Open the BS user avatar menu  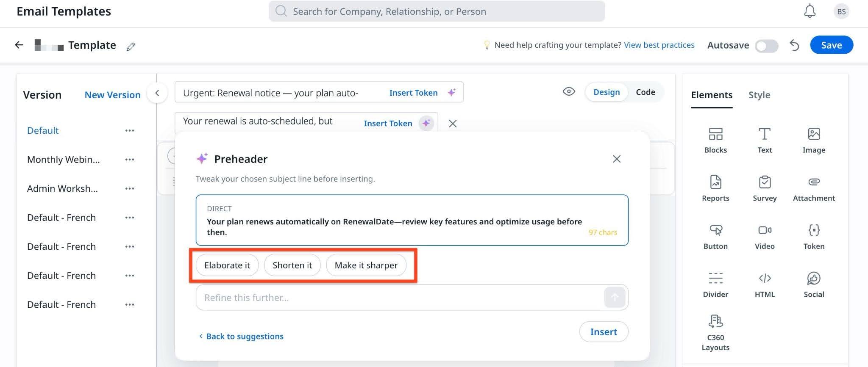(841, 11)
